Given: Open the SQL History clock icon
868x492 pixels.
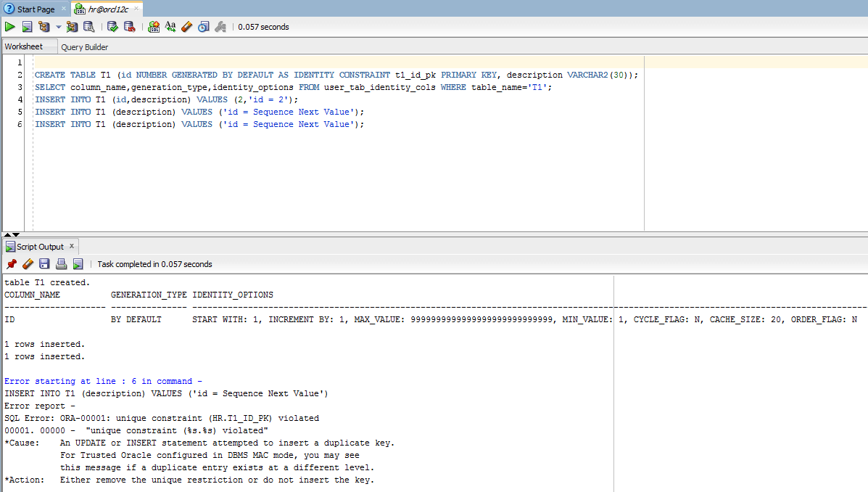Looking at the screenshot, I should (x=204, y=27).
